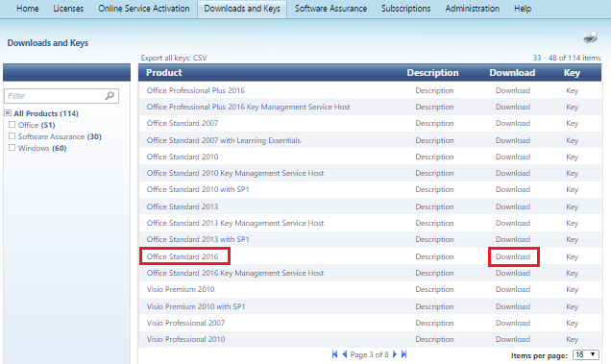
Task: Click the printer icon
Action: (x=591, y=37)
